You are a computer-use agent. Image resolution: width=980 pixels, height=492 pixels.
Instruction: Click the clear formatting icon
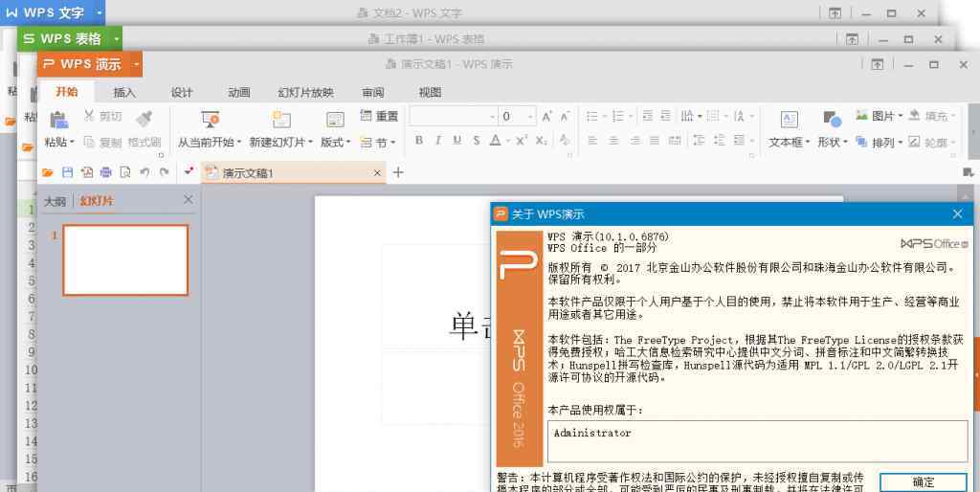(x=565, y=141)
